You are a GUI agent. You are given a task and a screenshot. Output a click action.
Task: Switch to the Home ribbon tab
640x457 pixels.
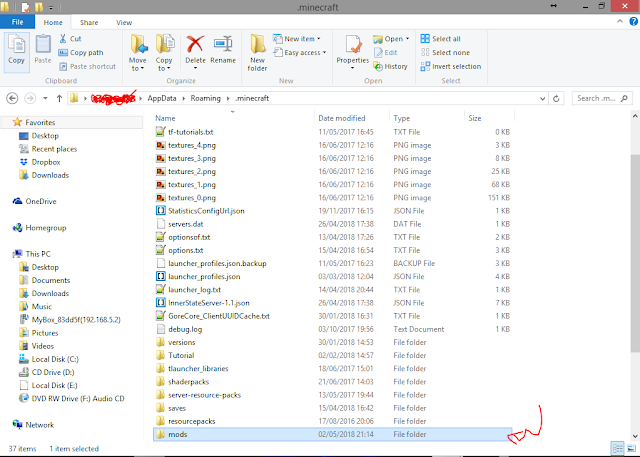pyautogui.click(x=53, y=22)
